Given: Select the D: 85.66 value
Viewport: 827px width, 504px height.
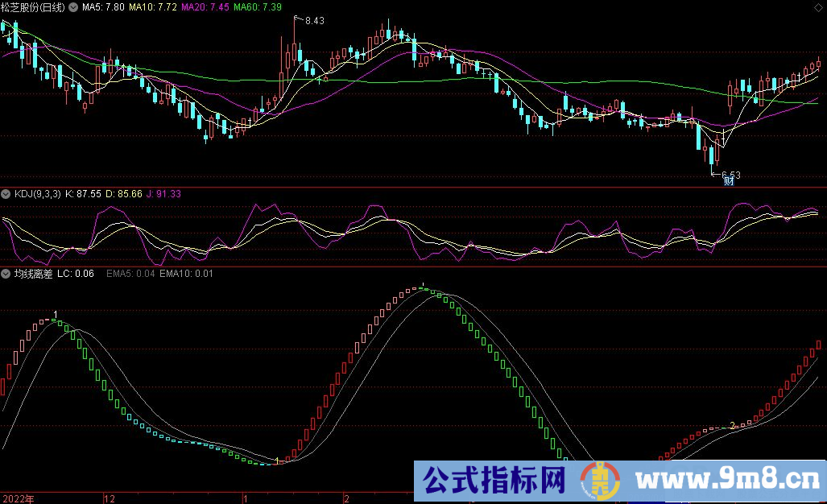Looking at the screenshot, I should coord(124,194).
